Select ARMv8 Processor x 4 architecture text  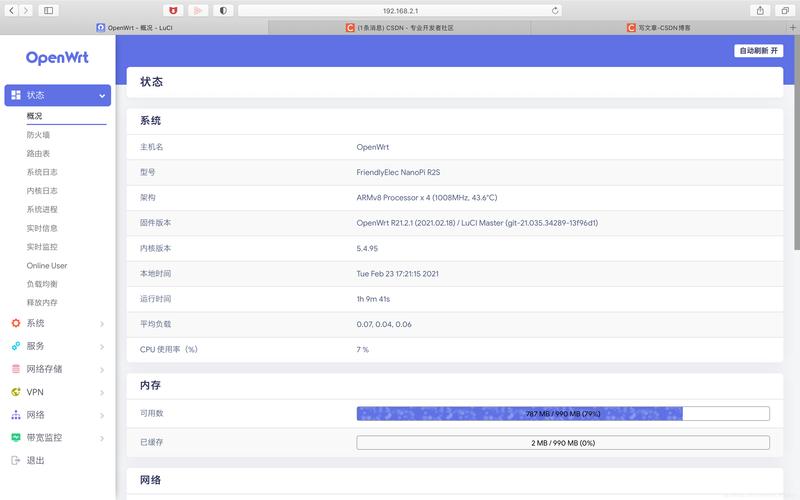(427, 197)
